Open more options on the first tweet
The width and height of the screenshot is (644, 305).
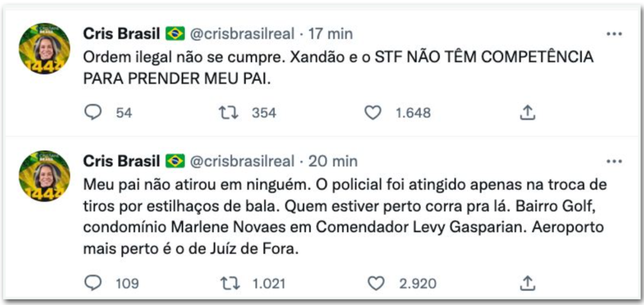click(614, 33)
